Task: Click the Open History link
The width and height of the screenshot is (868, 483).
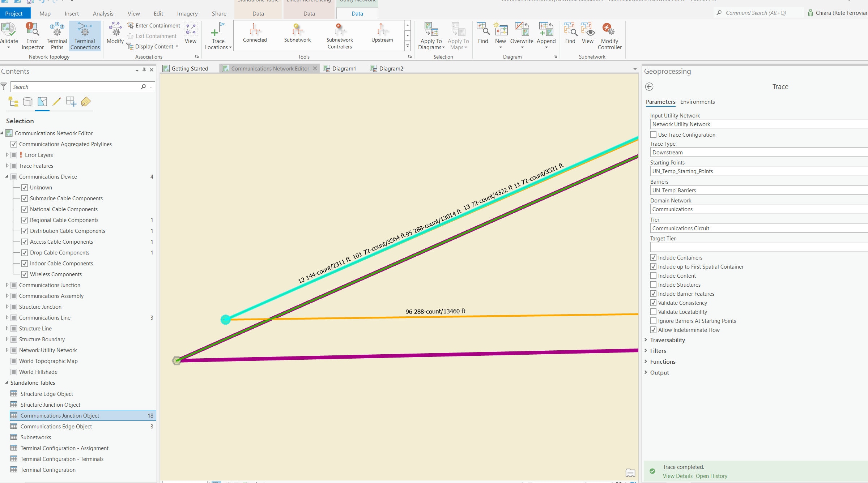Action: coord(711,476)
